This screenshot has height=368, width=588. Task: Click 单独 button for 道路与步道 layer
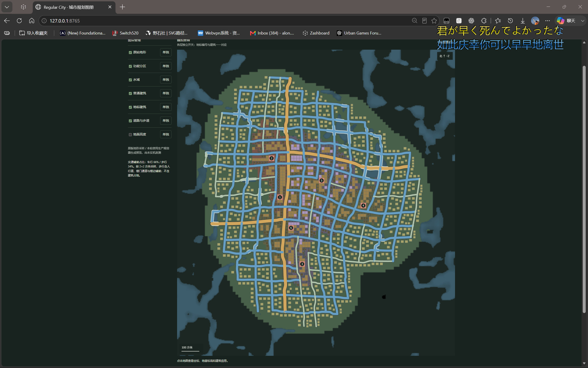[x=166, y=121]
